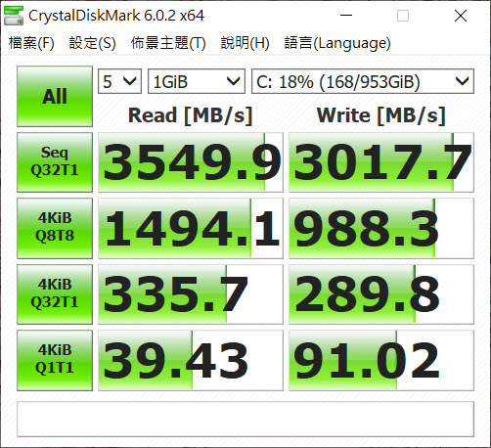This screenshot has height=448, width=491.
Task: Click the empty comment field at bottom
Action: [x=245, y=419]
